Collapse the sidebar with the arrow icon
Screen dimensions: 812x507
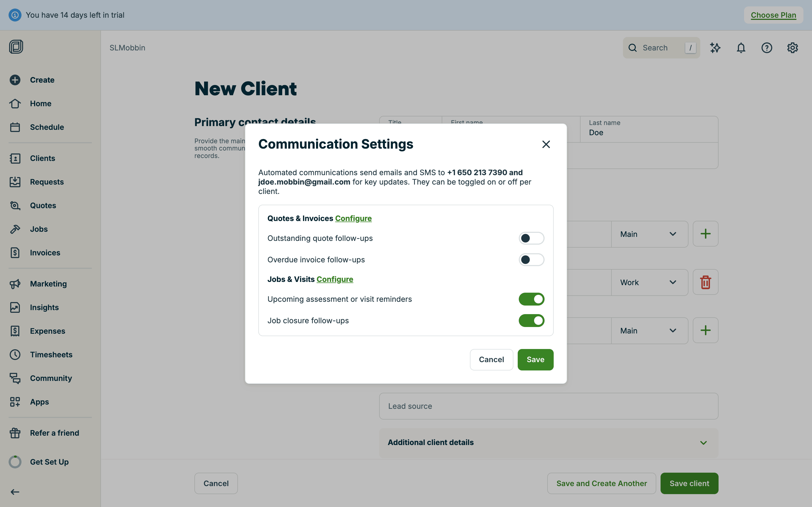(15, 492)
